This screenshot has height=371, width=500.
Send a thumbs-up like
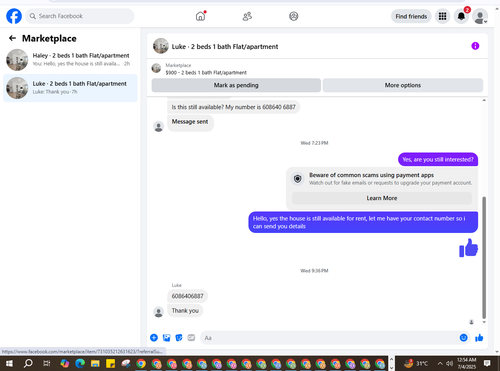tap(479, 338)
